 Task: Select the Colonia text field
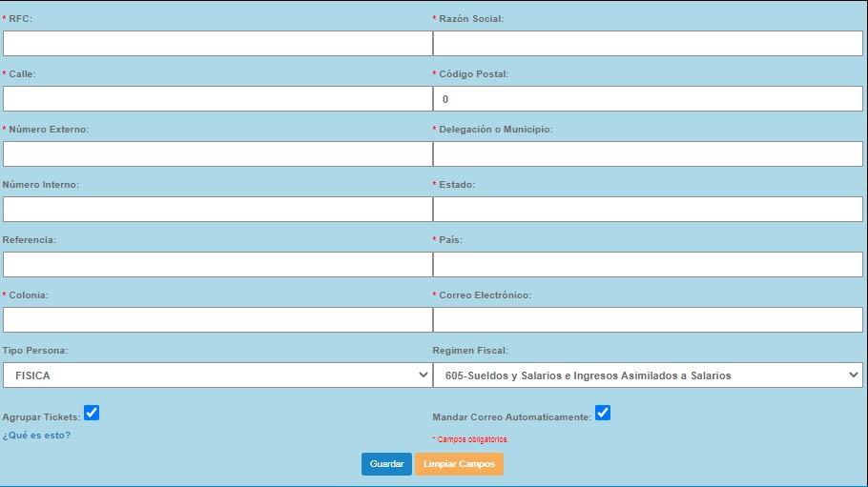coord(217,320)
